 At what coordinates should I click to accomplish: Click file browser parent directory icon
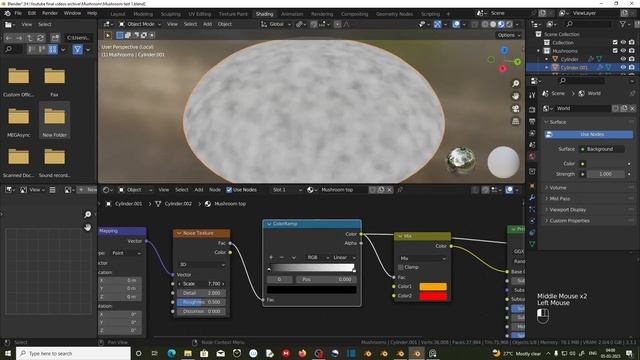click(30, 38)
